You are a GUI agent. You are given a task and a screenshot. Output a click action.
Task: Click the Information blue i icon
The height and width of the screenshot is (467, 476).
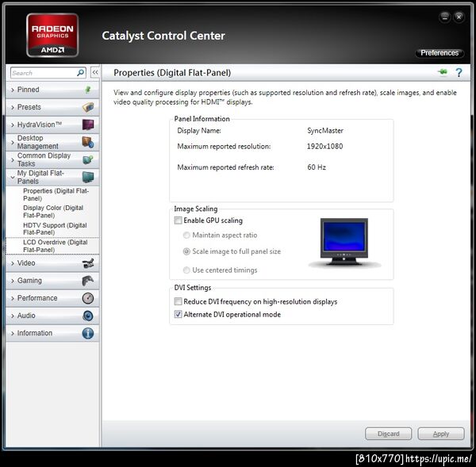click(88, 333)
